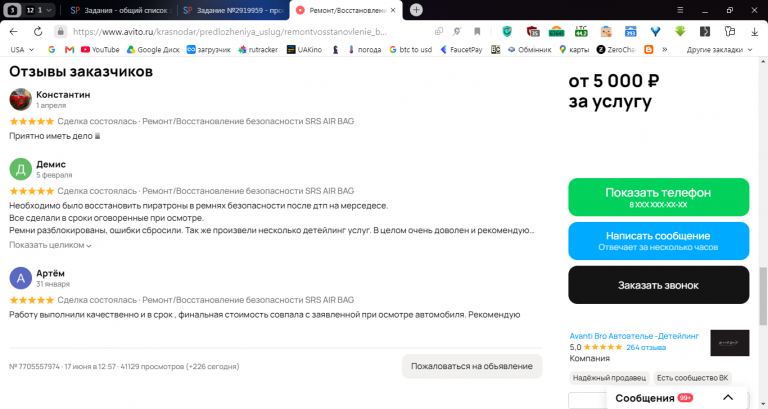The width and height of the screenshot is (768, 409).
Task: Click the Отзывы заказчиков heading
Action: click(81, 72)
